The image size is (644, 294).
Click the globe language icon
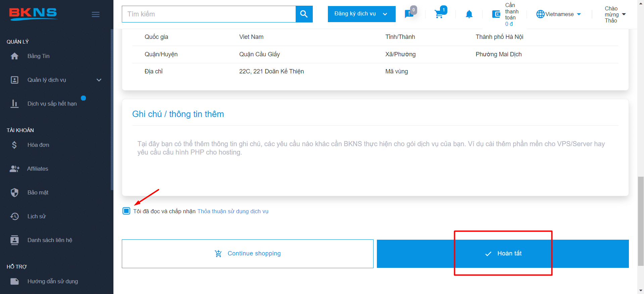pos(540,14)
